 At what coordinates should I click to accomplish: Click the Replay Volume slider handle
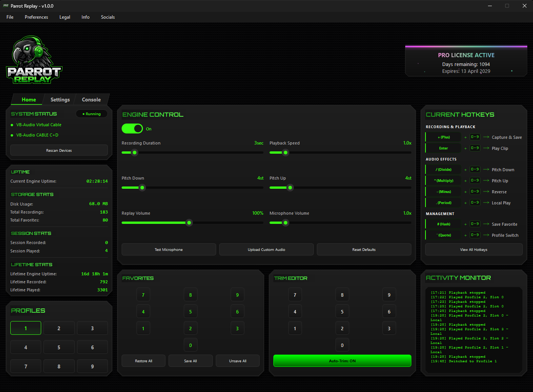click(x=189, y=222)
